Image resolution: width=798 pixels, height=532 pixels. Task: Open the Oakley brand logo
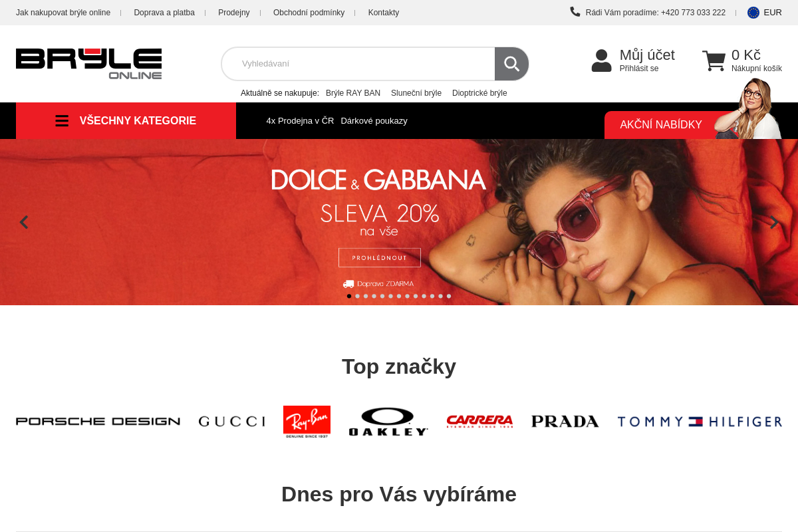[x=388, y=422]
